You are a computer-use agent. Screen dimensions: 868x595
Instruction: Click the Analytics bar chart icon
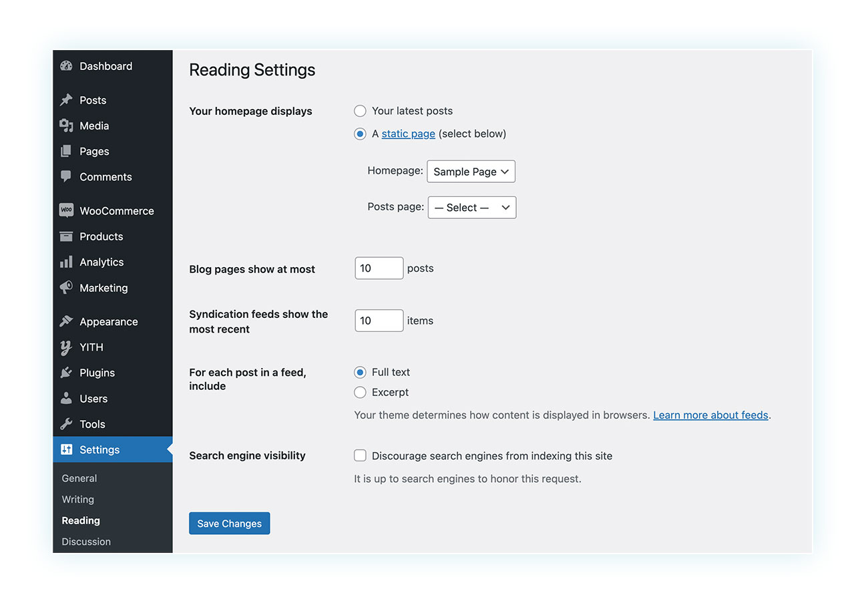pyautogui.click(x=66, y=262)
